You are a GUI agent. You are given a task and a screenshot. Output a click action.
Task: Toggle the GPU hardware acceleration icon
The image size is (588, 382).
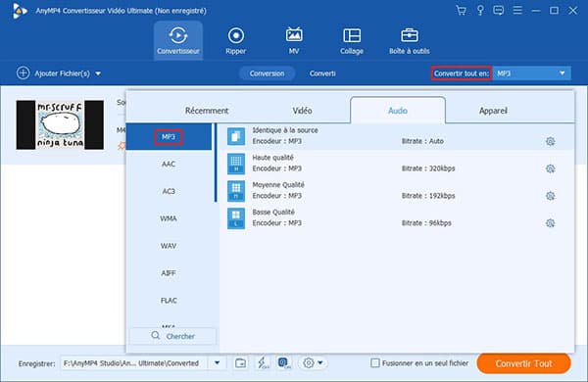tap(284, 362)
